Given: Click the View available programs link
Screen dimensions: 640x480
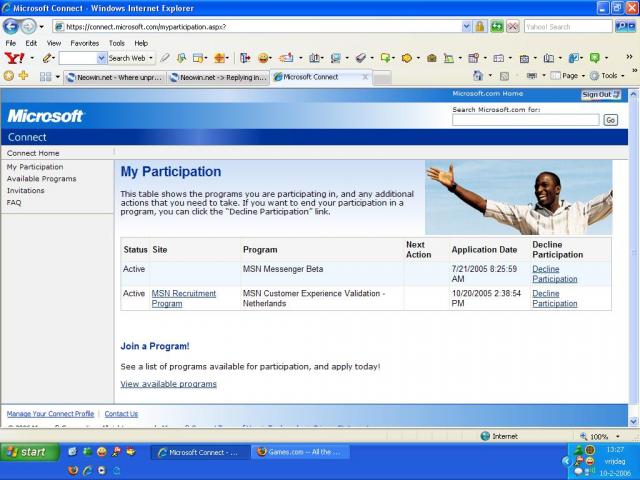Looking at the screenshot, I should pyautogui.click(x=169, y=384).
